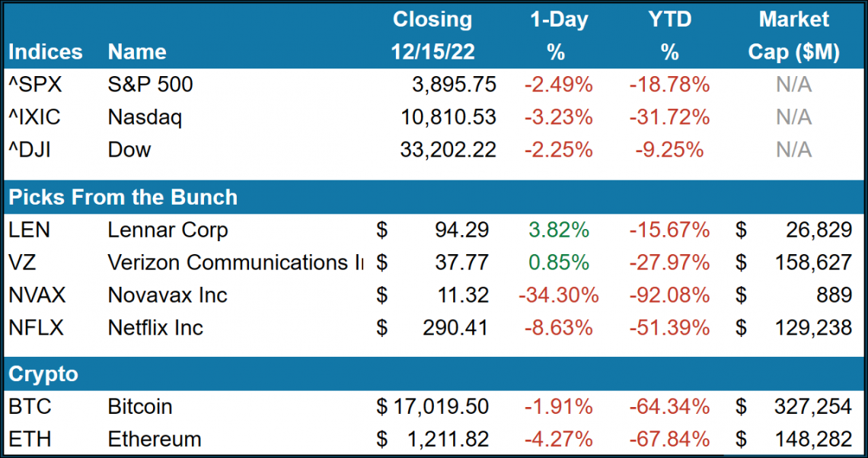
Task: Click the Picks From the Bunch header
Action: [123, 197]
